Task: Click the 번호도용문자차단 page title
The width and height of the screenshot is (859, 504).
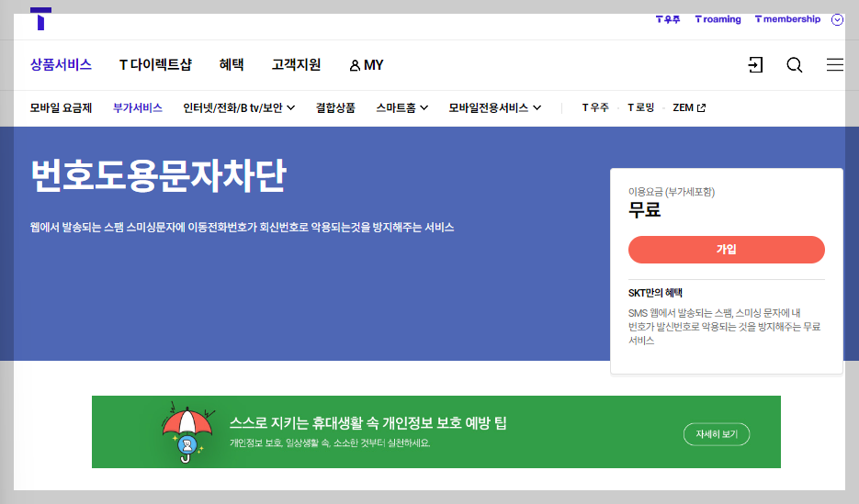Action: pyautogui.click(x=159, y=175)
